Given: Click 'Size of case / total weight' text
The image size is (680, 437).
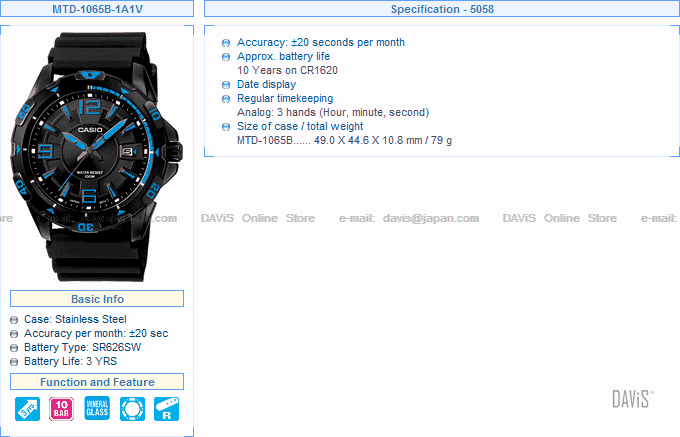Looking at the screenshot, I should tap(300, 126).
